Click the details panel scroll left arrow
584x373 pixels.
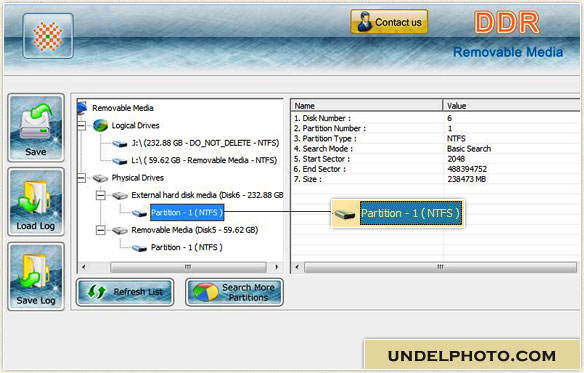point(297,267)
